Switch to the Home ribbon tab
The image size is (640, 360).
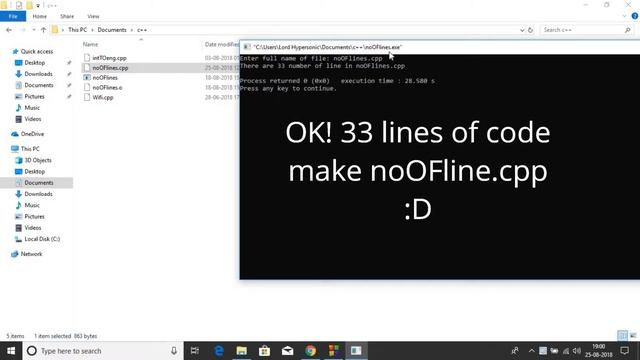(x=40, y=16)
